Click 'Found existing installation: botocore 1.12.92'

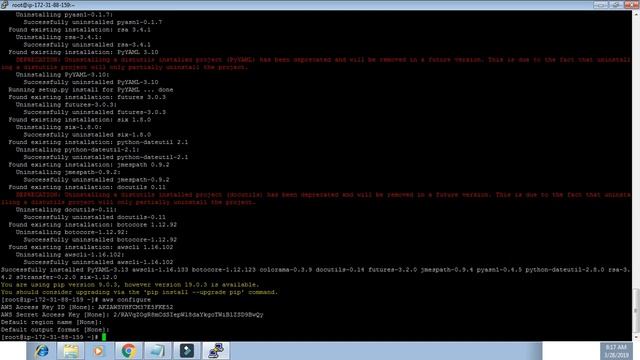pyautogui.click(x=93, y=224)
